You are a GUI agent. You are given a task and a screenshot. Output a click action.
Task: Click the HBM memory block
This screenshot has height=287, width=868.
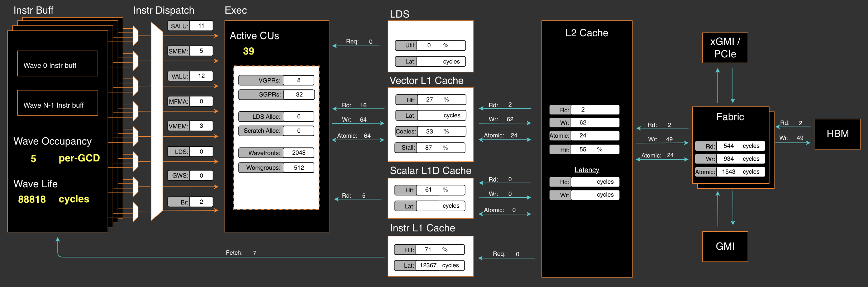(837, 134)
